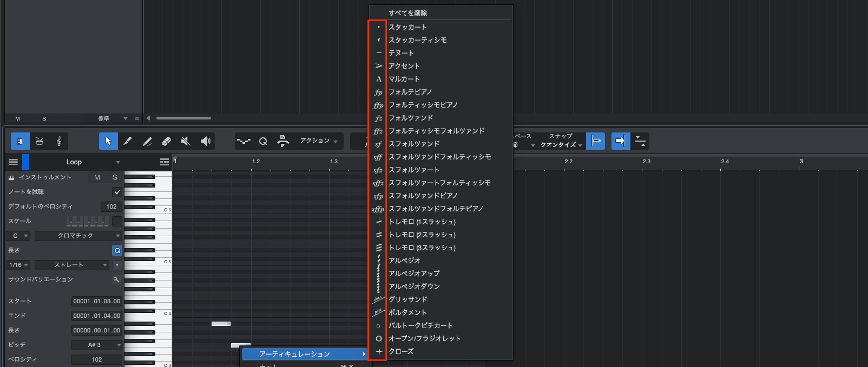Click the quantize Q toolbar icon
Image resolution: width=868 pixels, height=367 pixels.
coord(263,141)
